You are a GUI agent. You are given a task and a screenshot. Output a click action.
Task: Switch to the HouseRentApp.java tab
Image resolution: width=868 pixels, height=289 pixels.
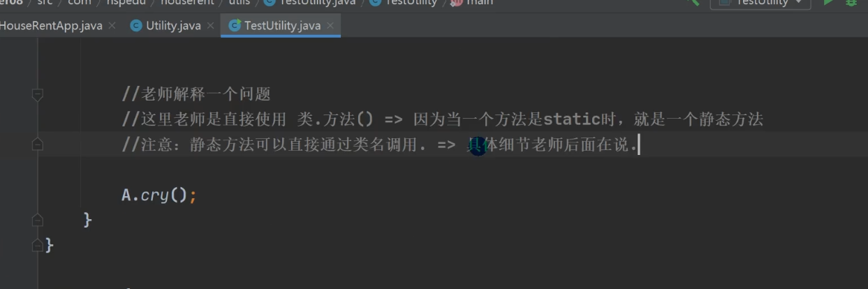51,26
